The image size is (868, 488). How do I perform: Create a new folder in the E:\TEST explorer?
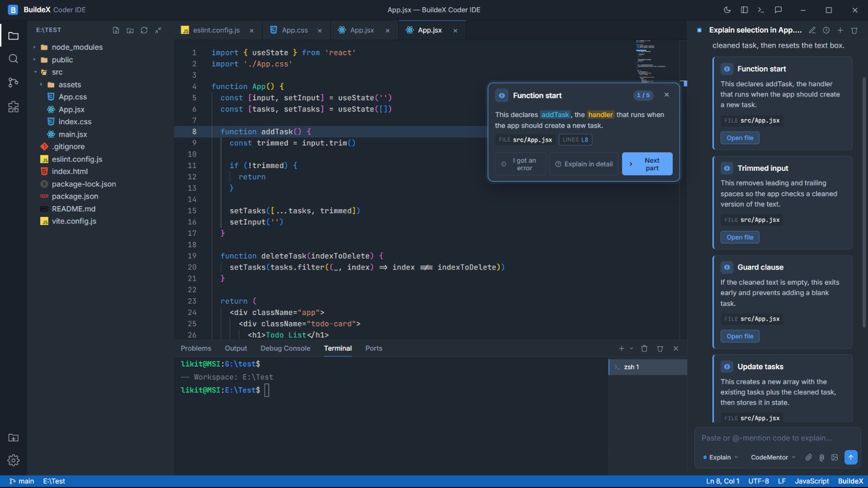click(130, 30)
